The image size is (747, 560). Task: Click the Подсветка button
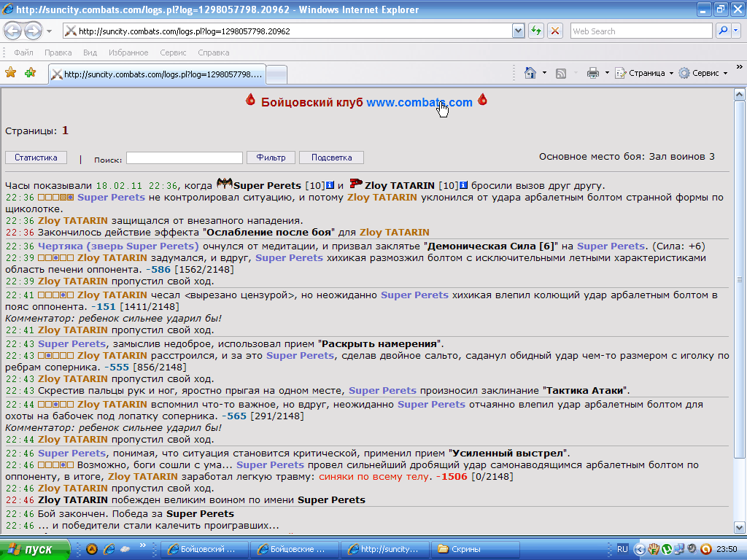332,157
